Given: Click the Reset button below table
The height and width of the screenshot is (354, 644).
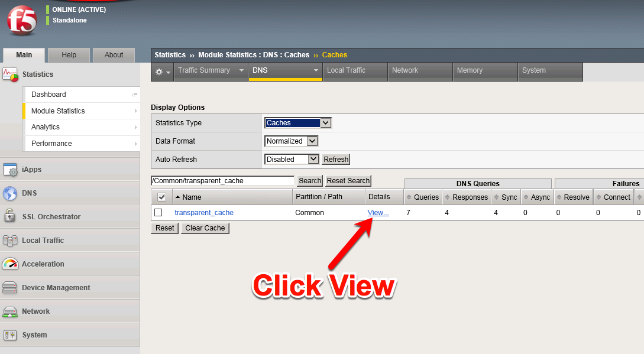Looking at the screenshot, I should (x=165, y=228).
